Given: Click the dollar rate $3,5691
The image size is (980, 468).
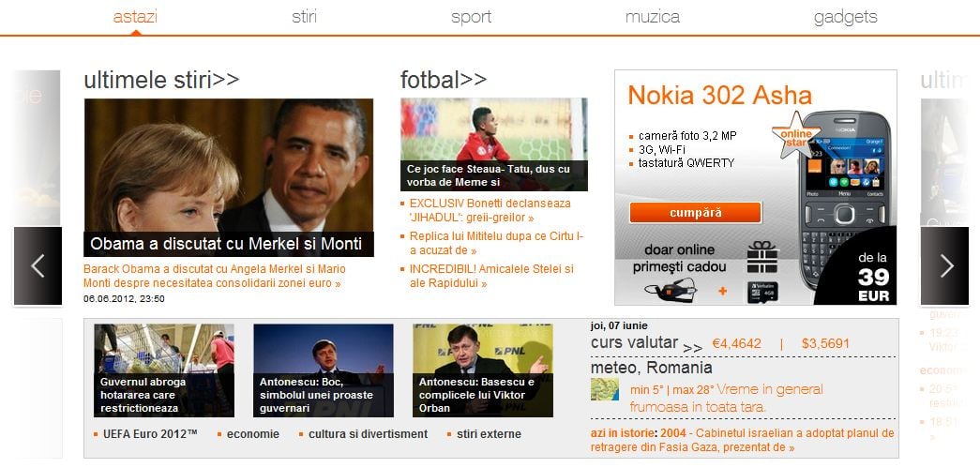Looking at the screenshot, I should tap(825, 343).
